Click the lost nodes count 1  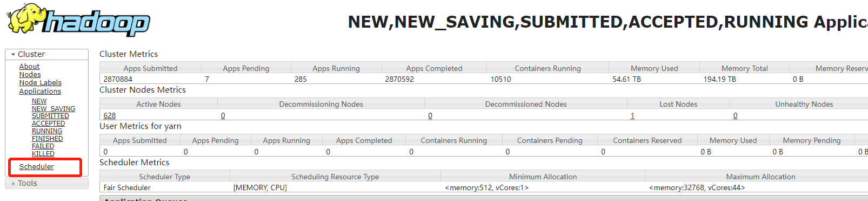632,115
